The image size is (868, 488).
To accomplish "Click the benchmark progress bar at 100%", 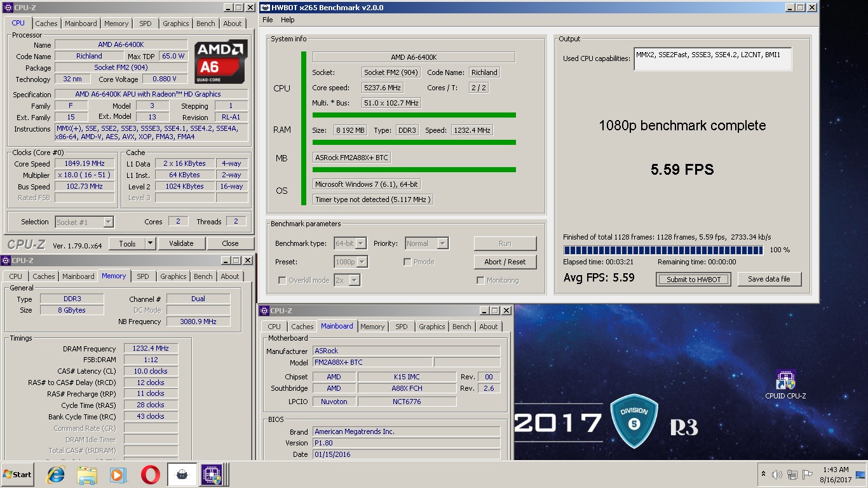I will 663,250.
